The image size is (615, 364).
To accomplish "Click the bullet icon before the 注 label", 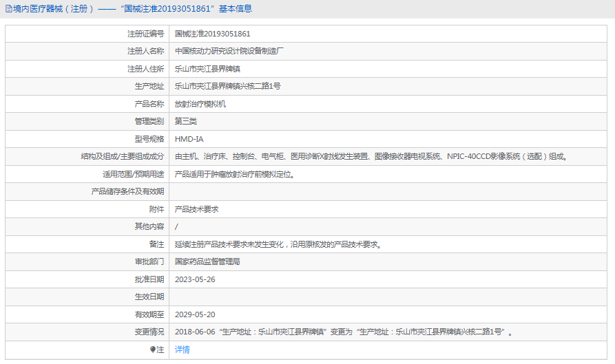I will click(153, 350).
